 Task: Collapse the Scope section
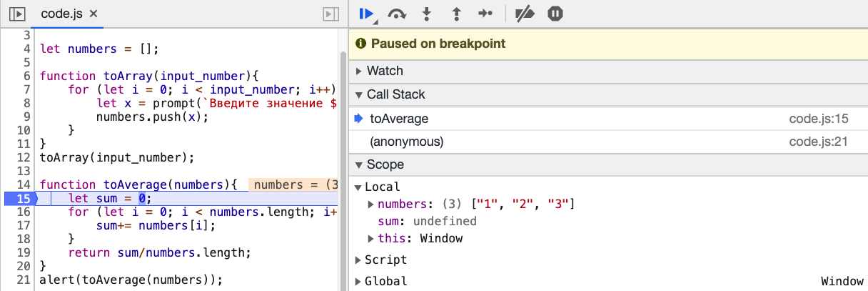click(x=608, y=164)
